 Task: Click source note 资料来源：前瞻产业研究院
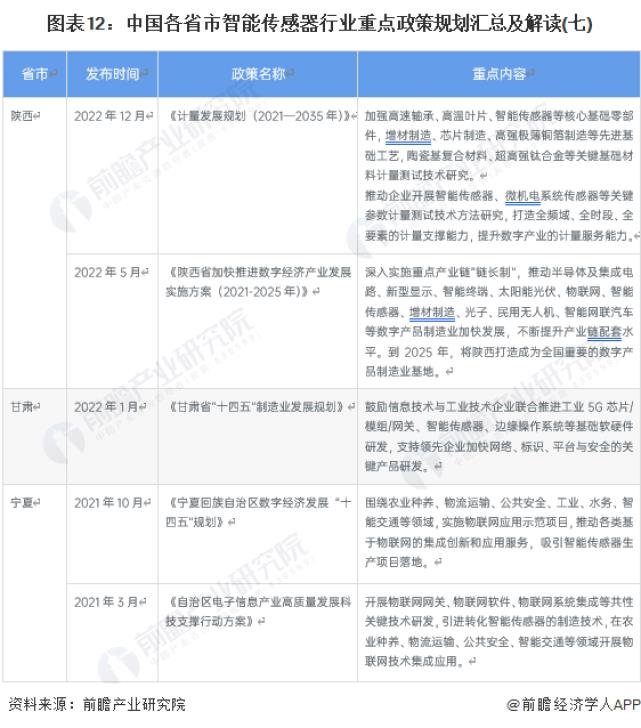click(x=97, y=704)
